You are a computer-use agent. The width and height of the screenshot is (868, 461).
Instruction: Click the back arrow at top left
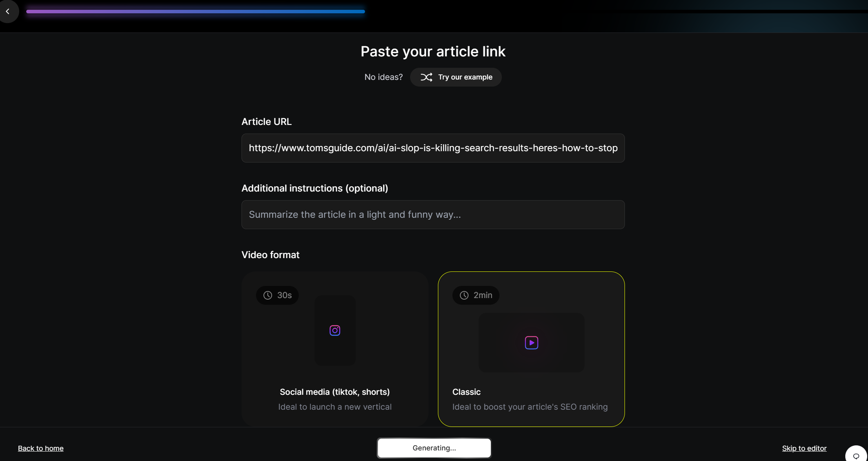click(8, 11)
